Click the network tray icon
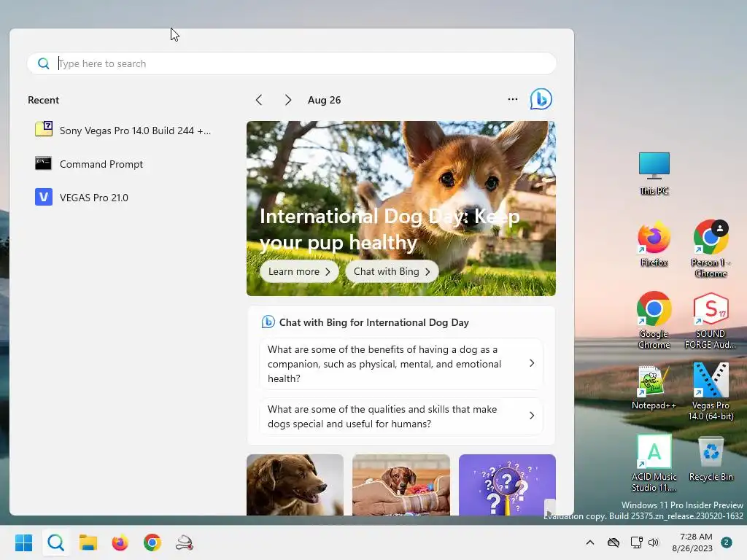This screenshot has height=560, width=747. tap(636, 542)
